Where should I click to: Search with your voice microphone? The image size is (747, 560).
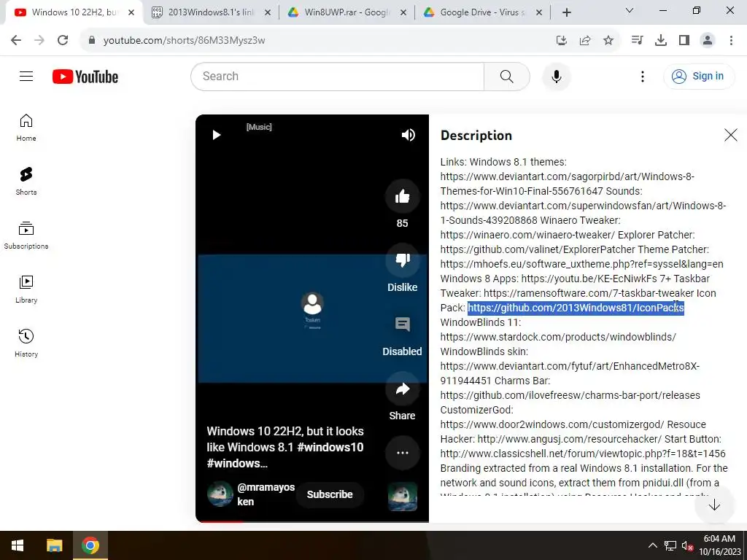[556, 76]
